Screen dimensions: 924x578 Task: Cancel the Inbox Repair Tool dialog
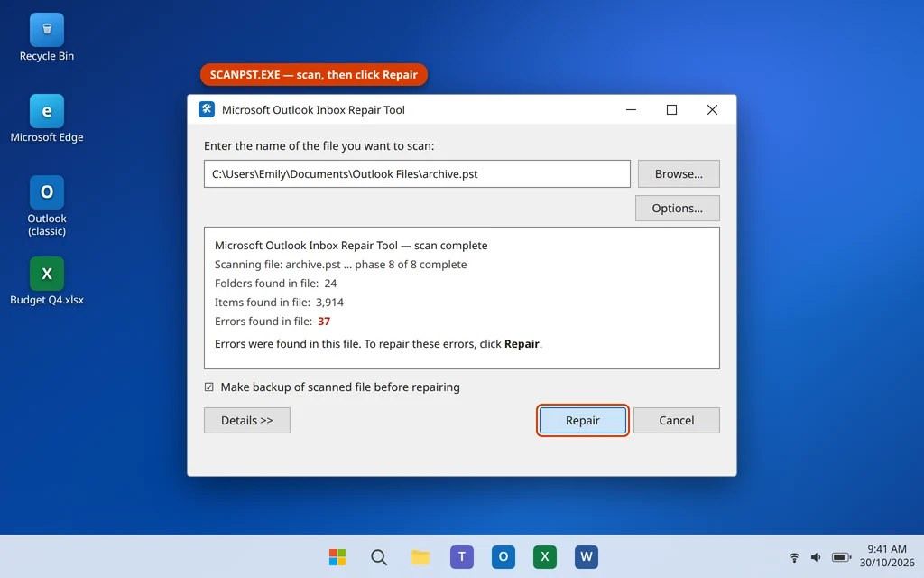(677, 421)
